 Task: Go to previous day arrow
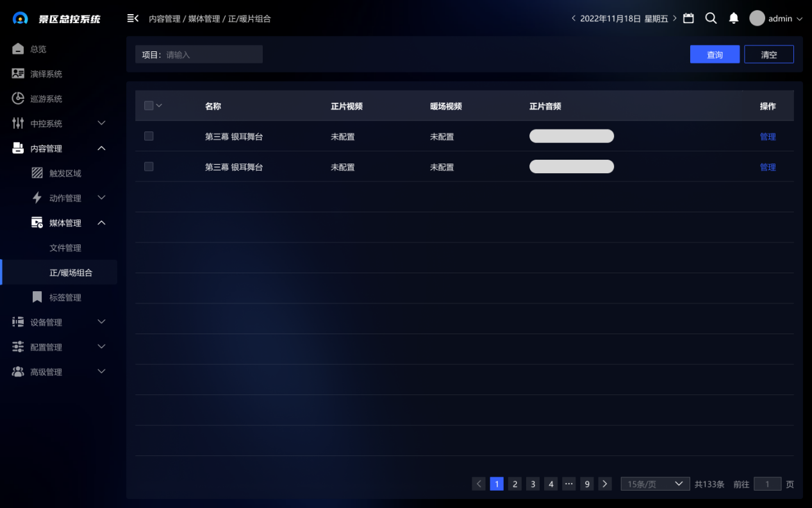coord(574,19)
